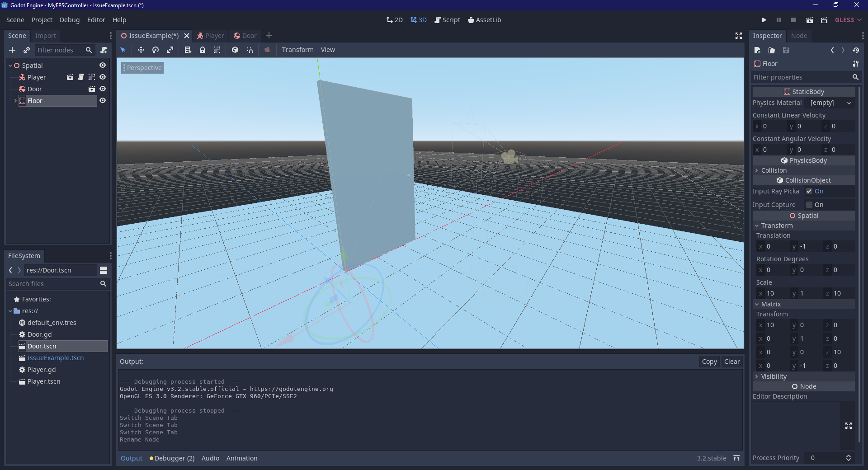Viewport: 868px width, 470px height.
Task: Hide the Player node with its eye icon
Action: (103, 77)
